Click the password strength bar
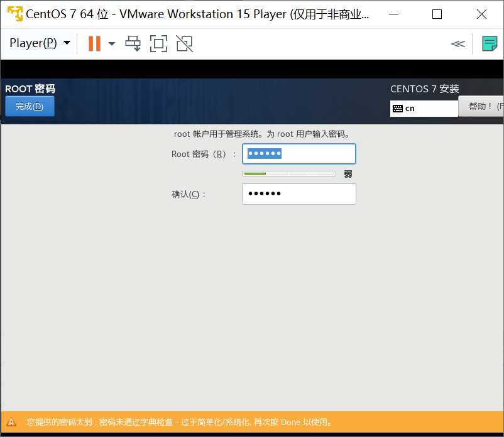The width and height of the screenshot is (504, 437). [x=289, y=174]
